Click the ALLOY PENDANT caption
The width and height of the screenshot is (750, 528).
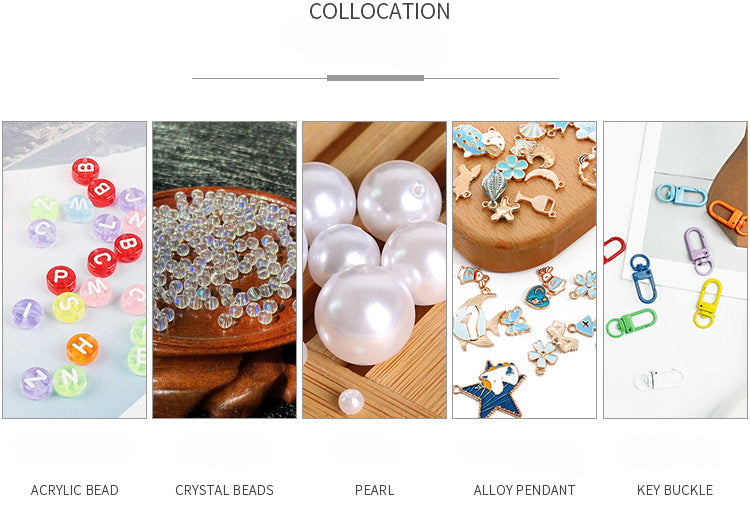[525, 490]
